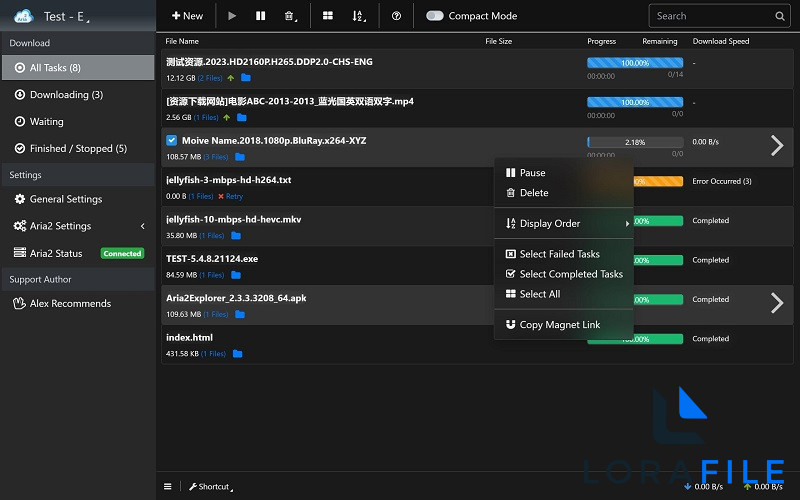
Task: Start selected tasks with play icon
Action: pyautogui.click(x=232, y=16)
